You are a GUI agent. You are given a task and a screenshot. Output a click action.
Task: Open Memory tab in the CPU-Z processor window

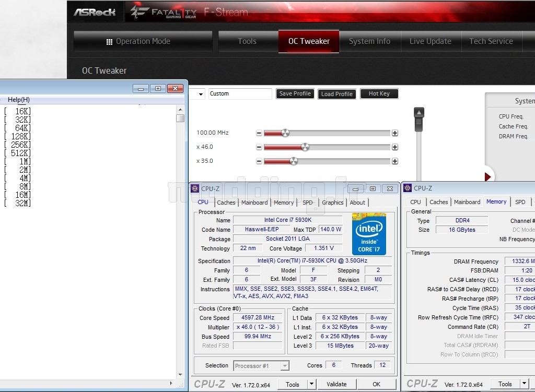tap(284, 203)
